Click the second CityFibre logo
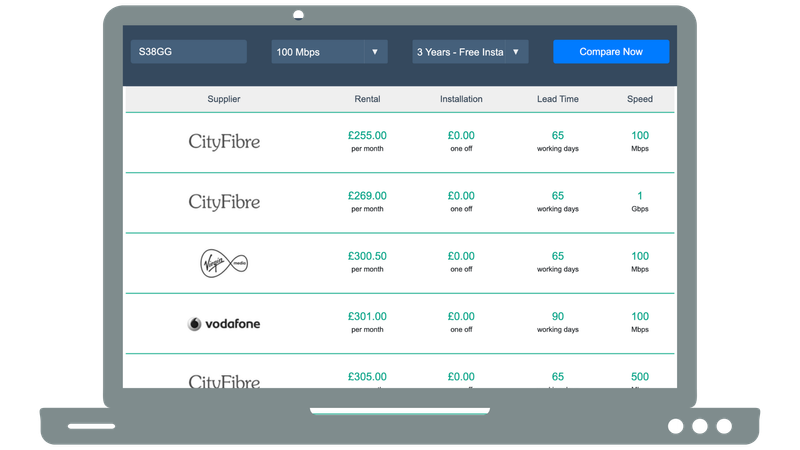The width and height of the screenshot is (800, 450). click(224, 202)
